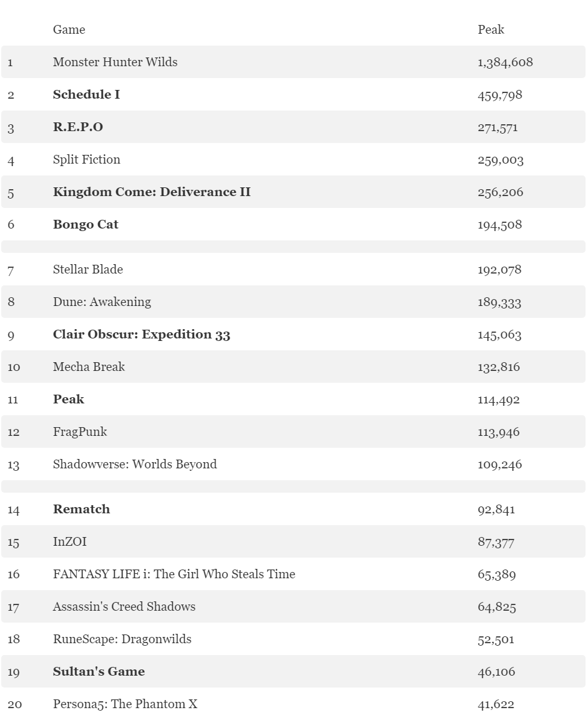Viewport: 588px width, 725px height.
Task: Click Clair Obscur: Expedition 33 title
Action: click(x=142, y=334)
